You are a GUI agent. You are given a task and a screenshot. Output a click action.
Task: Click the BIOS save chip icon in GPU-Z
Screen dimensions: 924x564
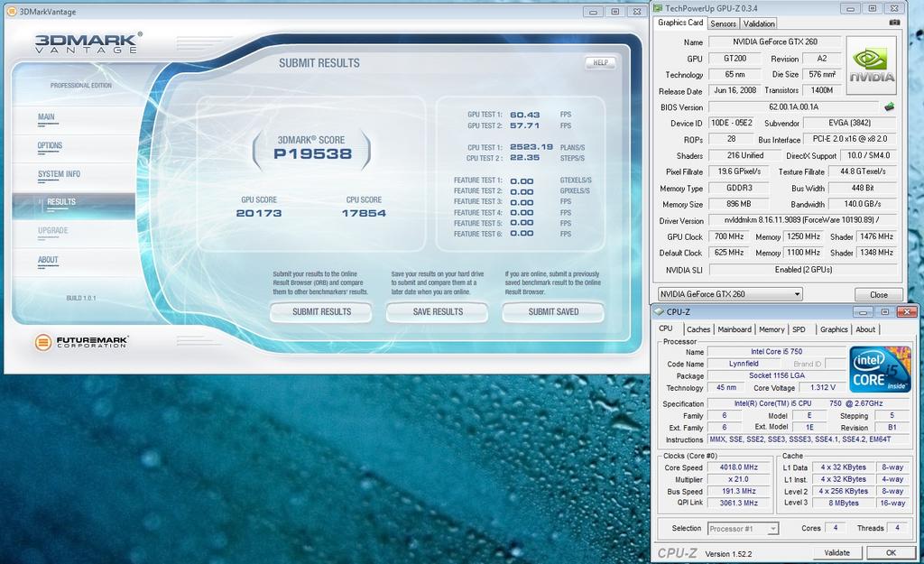point(889,106)
